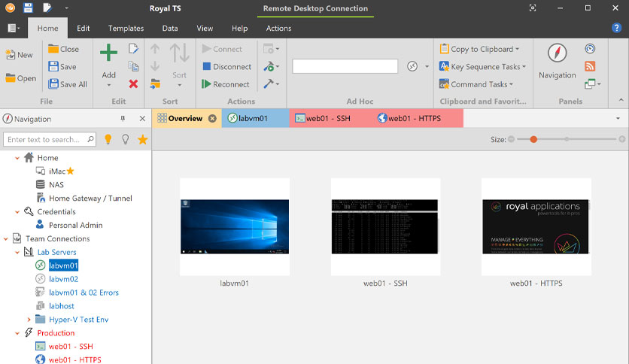Click the Ad Hoc remote desktop connect icon

[412, 66]
